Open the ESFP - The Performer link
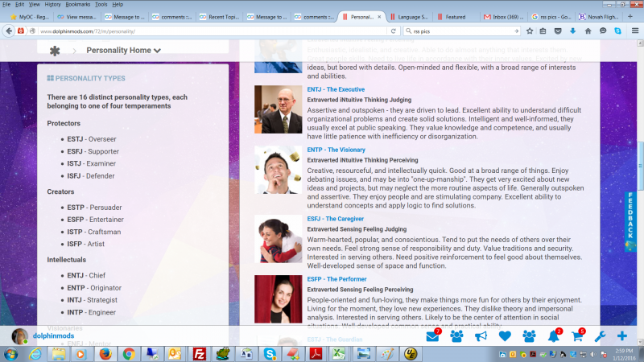 (336, 279)
